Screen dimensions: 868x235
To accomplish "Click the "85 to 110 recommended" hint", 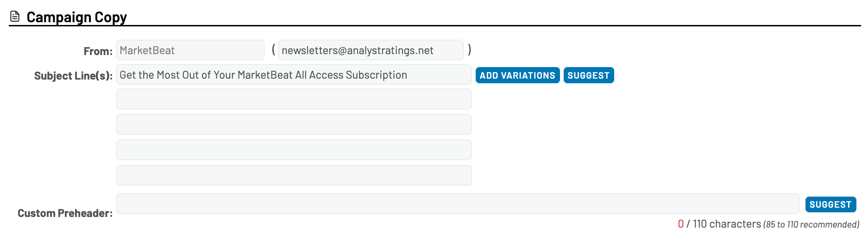I will (x=811, y=225).
